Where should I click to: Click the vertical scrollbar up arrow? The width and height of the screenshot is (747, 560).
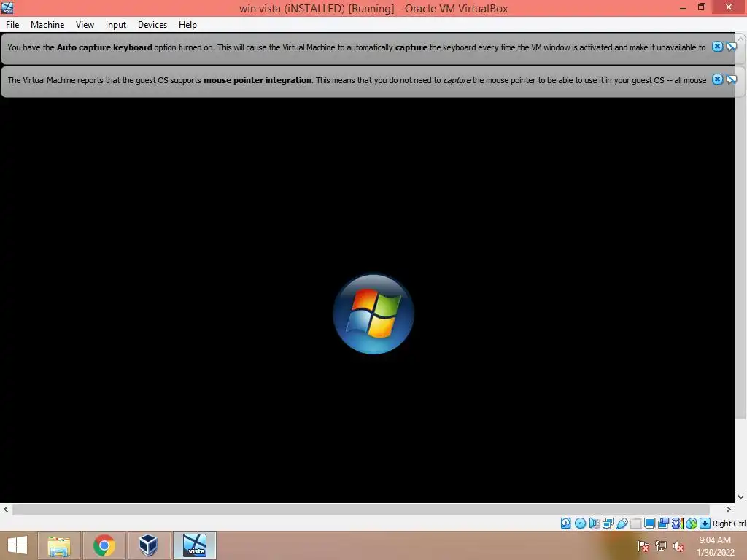coord(741,38)
